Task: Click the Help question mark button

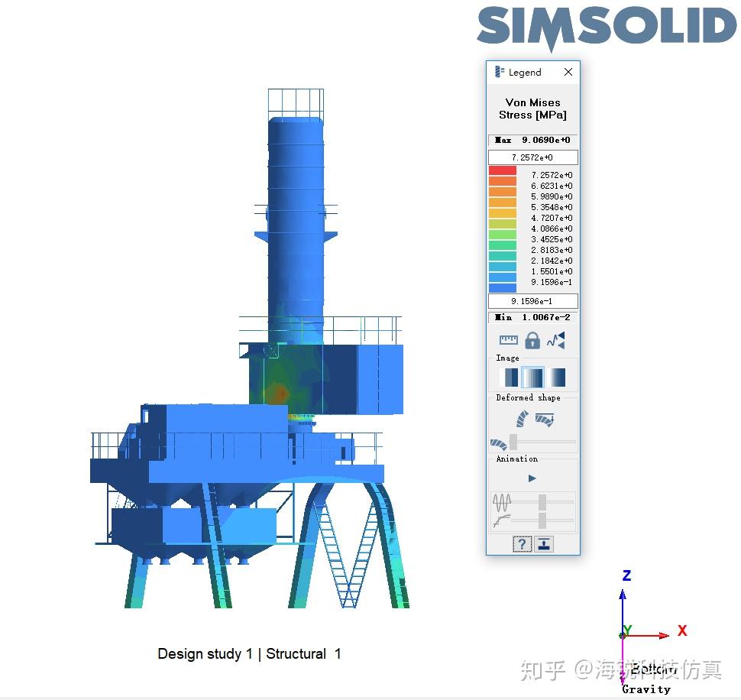Action: (x=523, y=543)
